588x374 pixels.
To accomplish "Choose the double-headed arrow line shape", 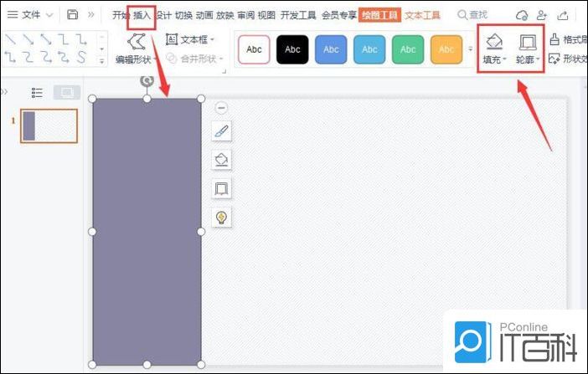I will point(46,39).
